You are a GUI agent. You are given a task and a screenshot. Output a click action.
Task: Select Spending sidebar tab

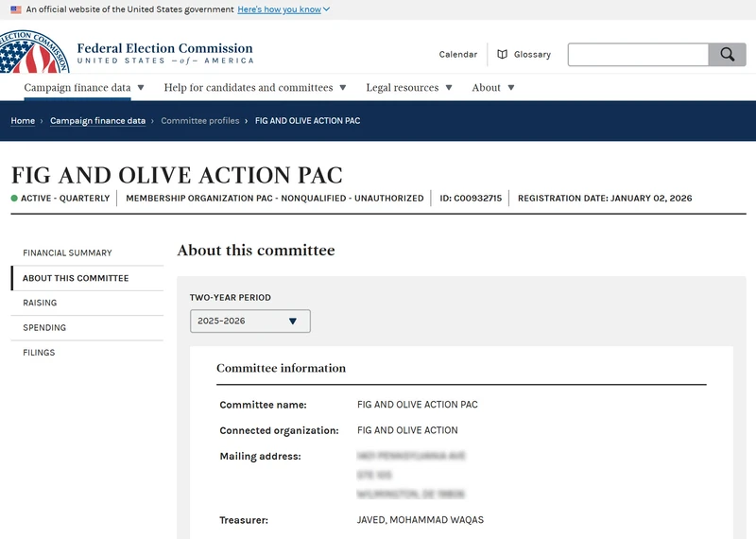[87, 327]
